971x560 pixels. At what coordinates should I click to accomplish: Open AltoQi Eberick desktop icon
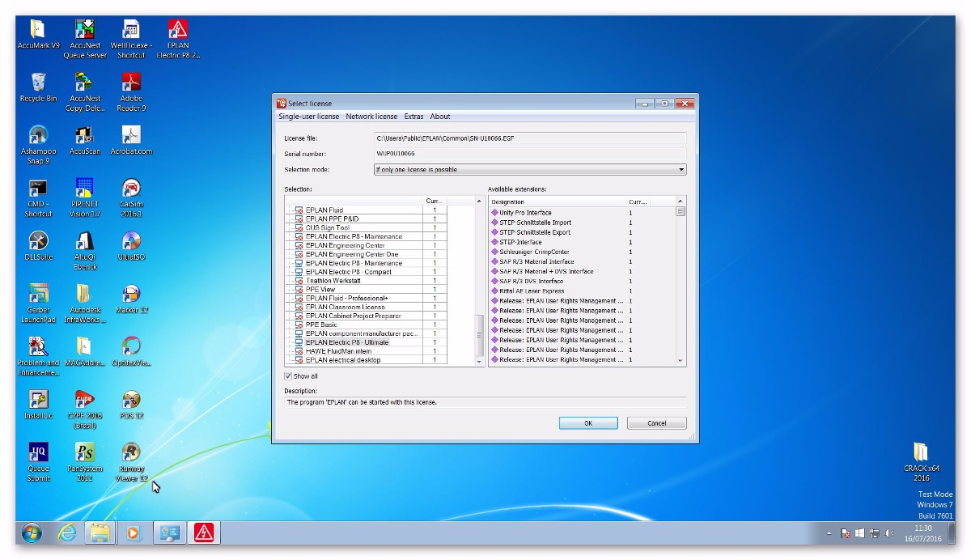[85, 251]
